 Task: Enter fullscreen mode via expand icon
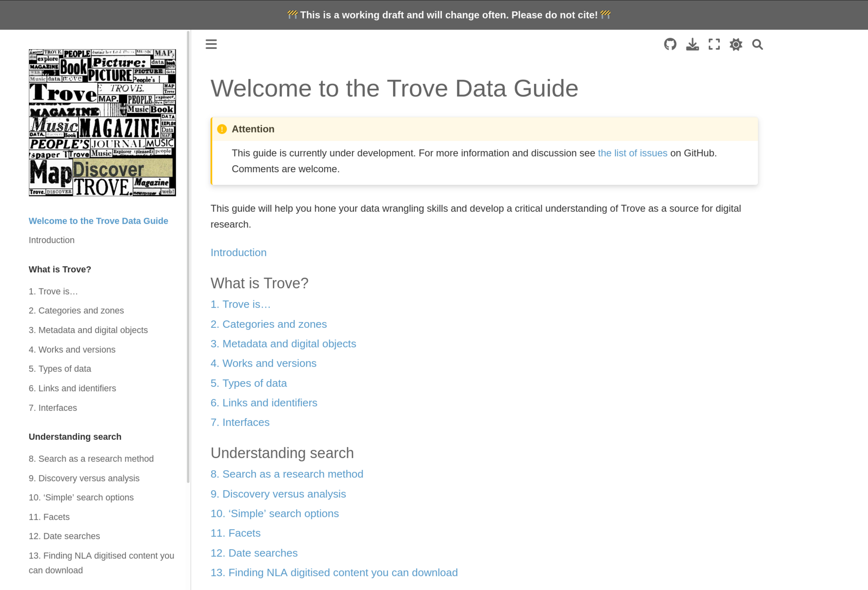point(714,44)
